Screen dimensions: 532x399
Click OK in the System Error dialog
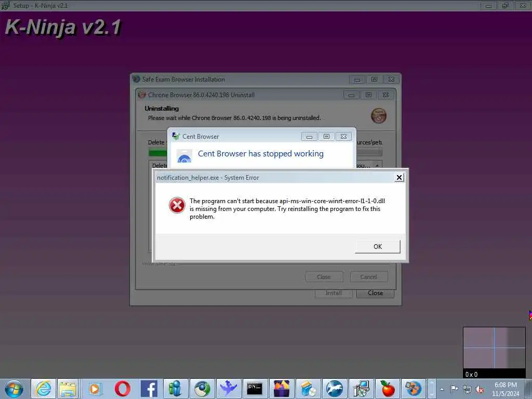pos(377,247)
